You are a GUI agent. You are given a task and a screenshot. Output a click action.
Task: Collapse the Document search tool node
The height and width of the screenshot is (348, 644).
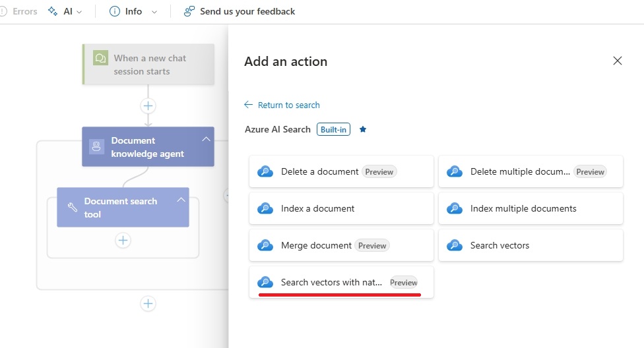181,200
